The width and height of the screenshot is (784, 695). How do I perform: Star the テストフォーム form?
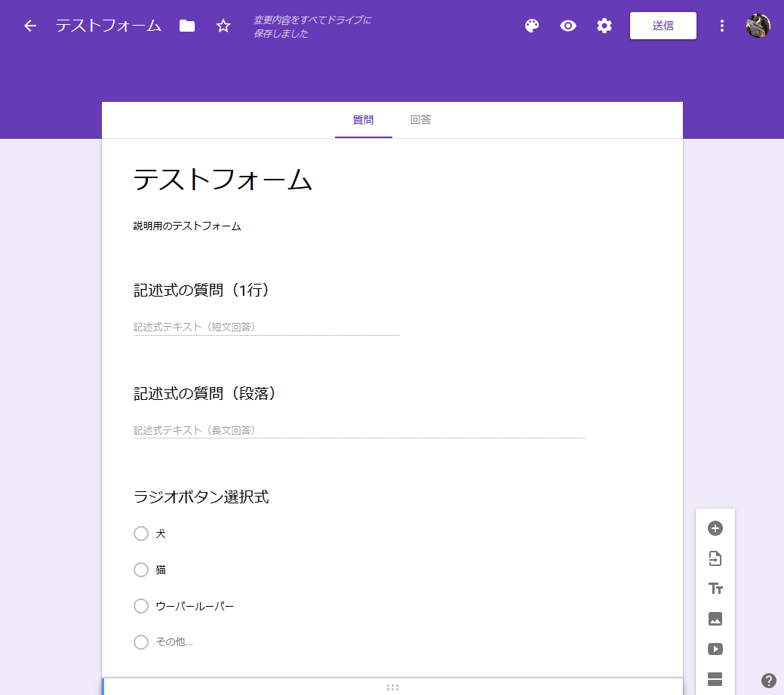[x=223, y=25]
